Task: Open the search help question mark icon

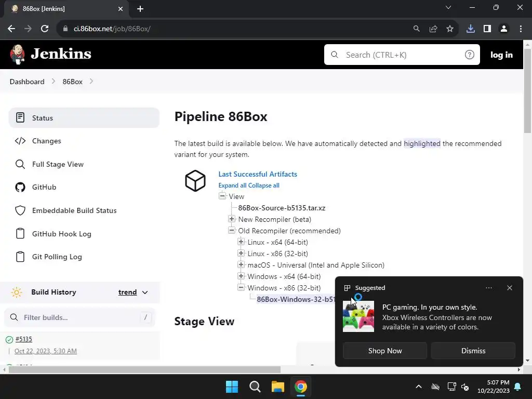Action: [x=469, y=55]
